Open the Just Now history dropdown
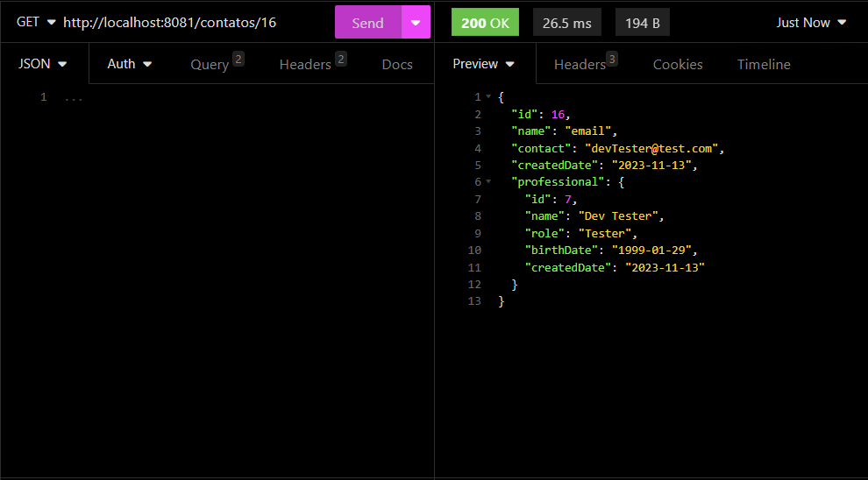 [x=811, y=23]
